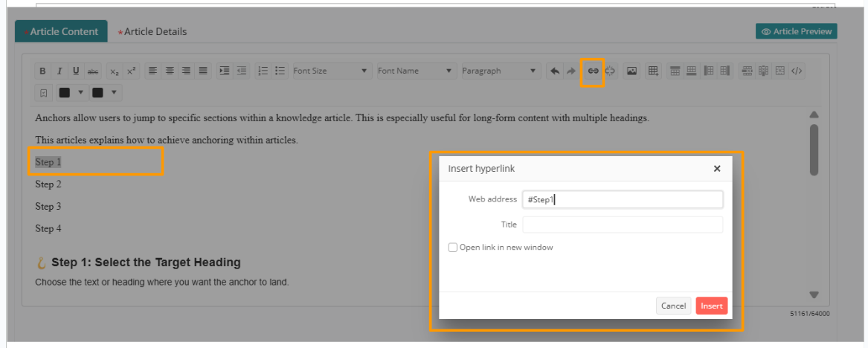Click the Insert hyperlink toolbar icon
The width and height of the screenshot is (868, 348).
593,71
